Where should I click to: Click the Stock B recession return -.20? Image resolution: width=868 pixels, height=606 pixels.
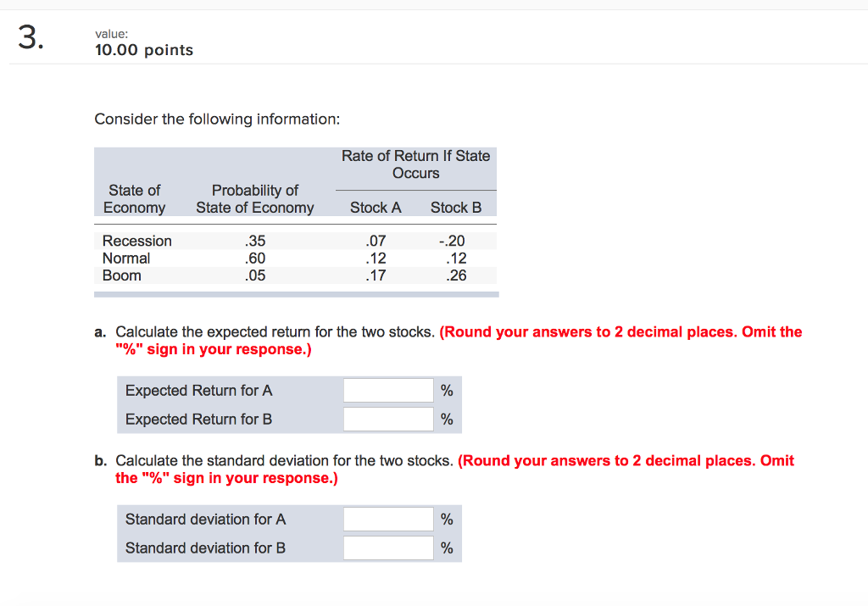coord(453,242)
